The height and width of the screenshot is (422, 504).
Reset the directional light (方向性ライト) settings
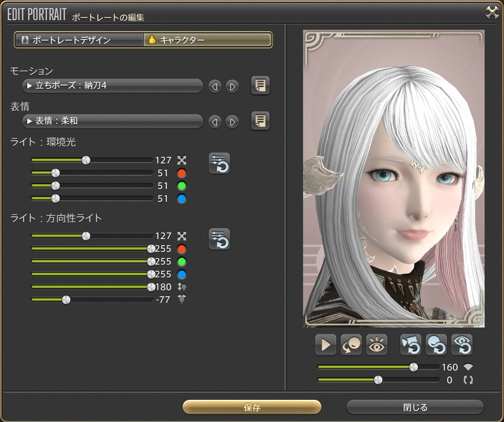tap(219, 239)
